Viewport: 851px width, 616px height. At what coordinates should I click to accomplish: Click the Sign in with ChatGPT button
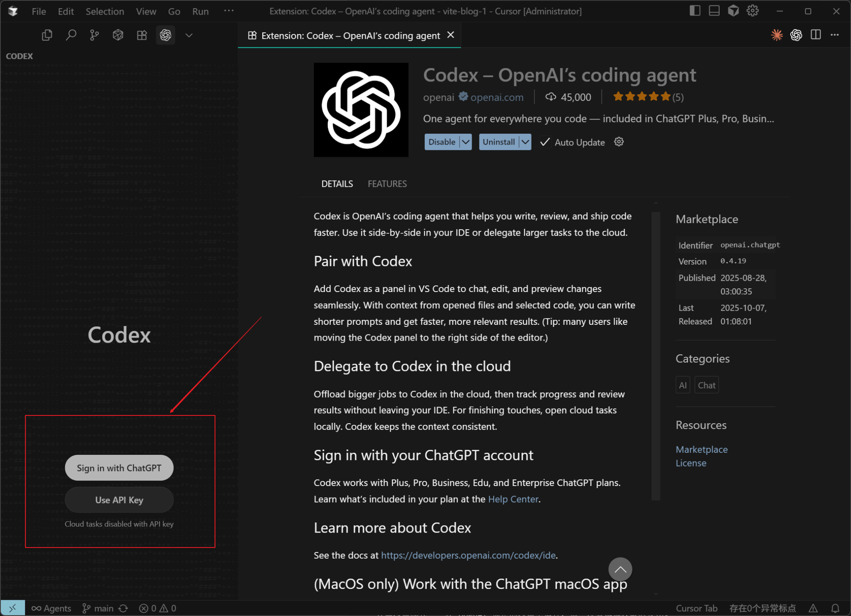coord(119,467)
